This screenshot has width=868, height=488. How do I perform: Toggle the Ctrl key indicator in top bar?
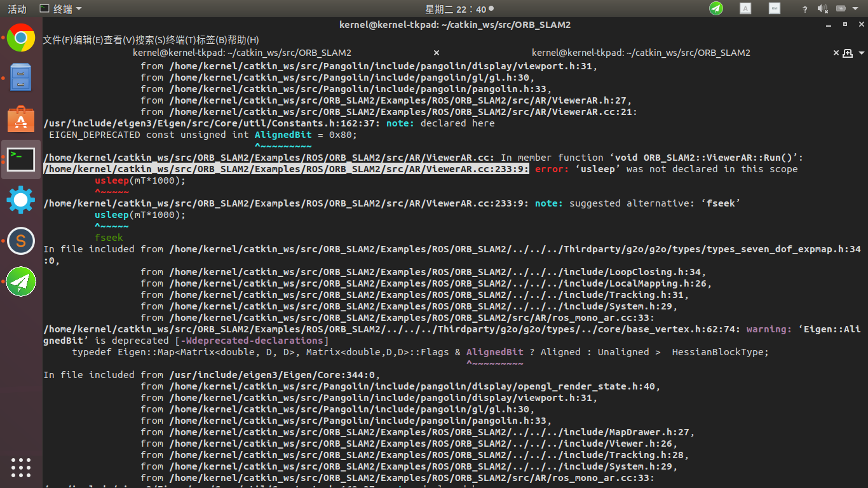774,9
